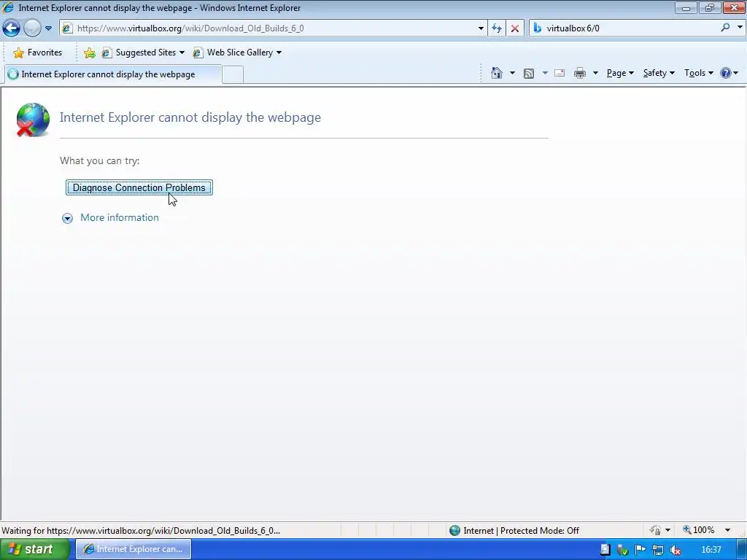Viewport: 747px width, 560px height.
Task: Click the RSS Feeds icon
Action: [529, 73]
